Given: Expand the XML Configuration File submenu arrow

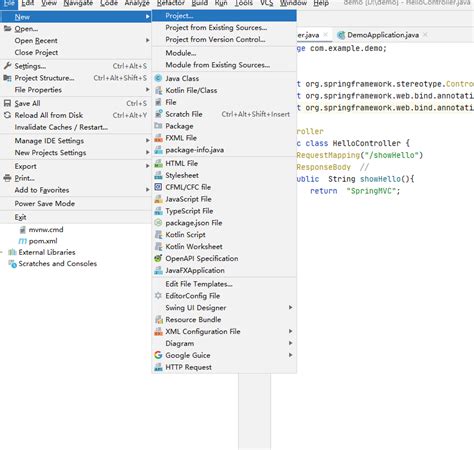Looking at the screenshot, I should [291, 331].
